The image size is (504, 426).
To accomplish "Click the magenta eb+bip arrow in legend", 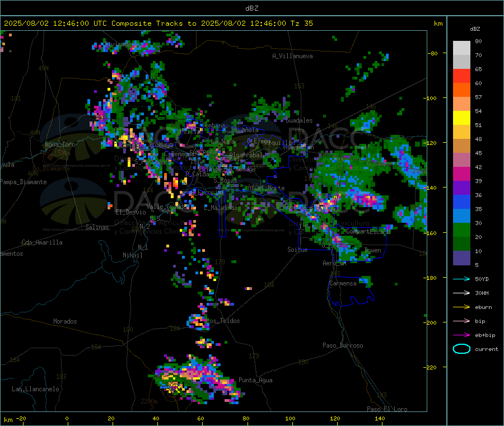I will click(x=461, y=335).
